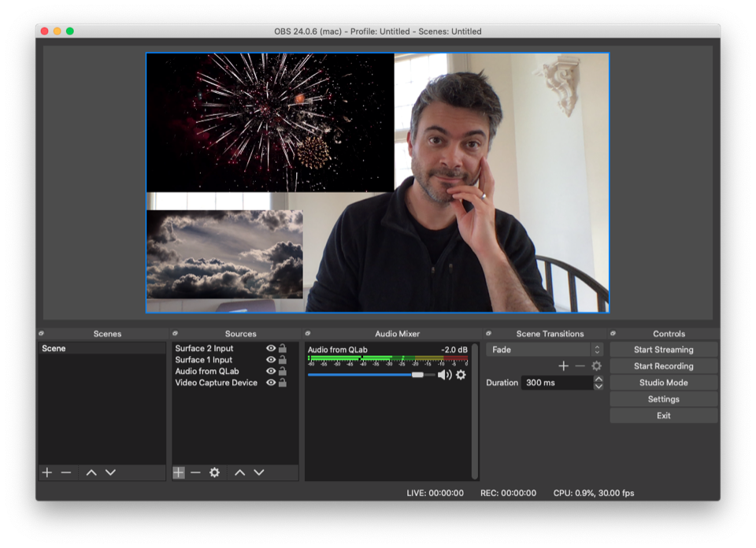Hide the Surface 2 Input source

tap(271, 348)
